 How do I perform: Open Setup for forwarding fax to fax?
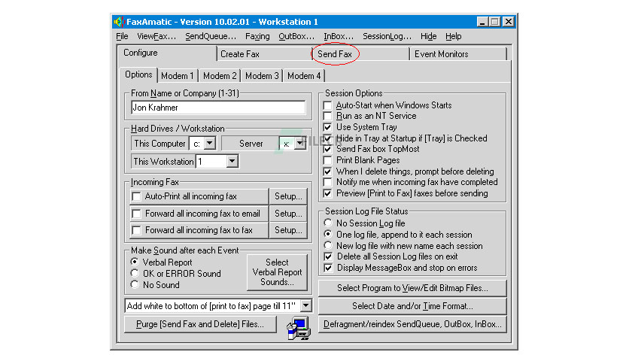(x=288, y=230)
